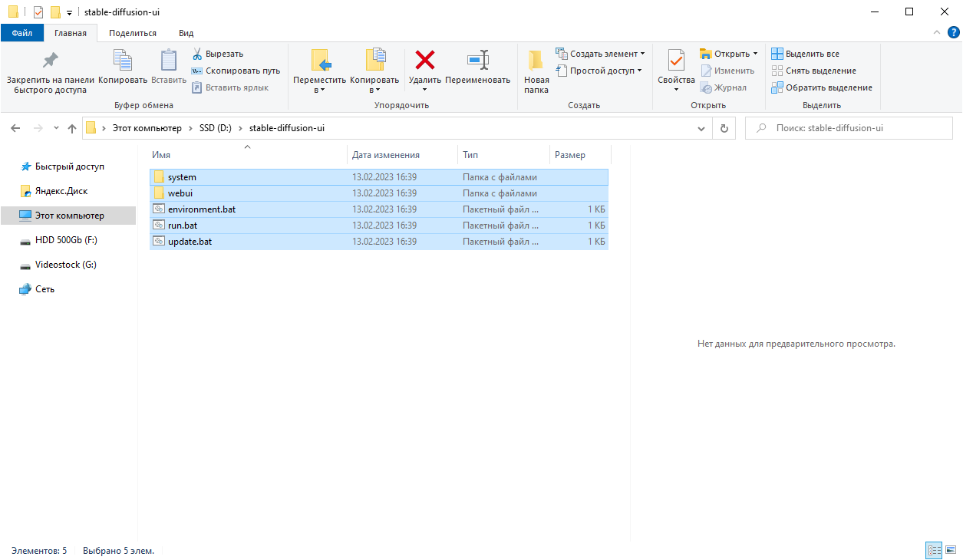Expand the address bar history dropdown
963x560 pixels.
[x=701, y=128]
